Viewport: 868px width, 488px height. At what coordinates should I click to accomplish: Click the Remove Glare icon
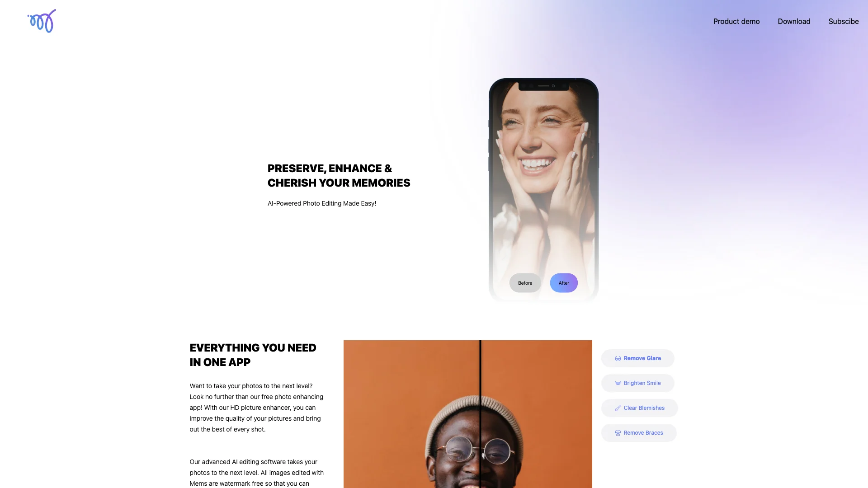618,358
